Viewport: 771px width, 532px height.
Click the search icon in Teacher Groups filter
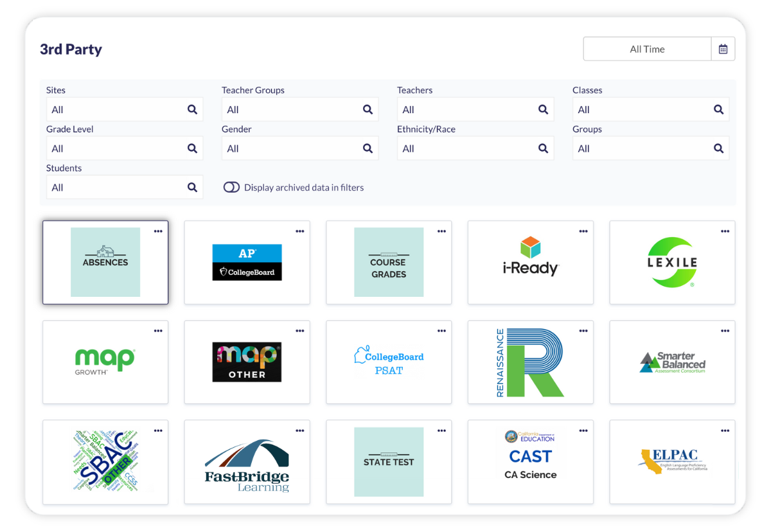(x=368, y=109)
